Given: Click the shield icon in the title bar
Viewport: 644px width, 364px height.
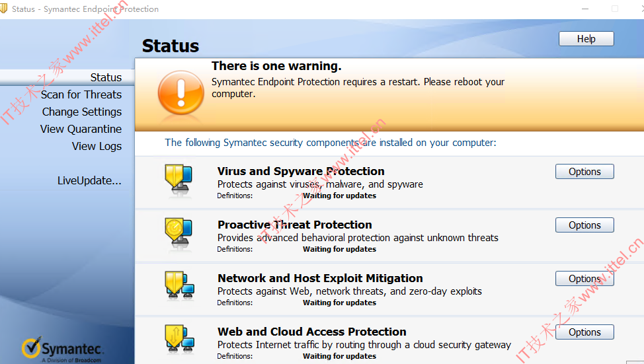Looking at the screenshot, I should point(3,8).
